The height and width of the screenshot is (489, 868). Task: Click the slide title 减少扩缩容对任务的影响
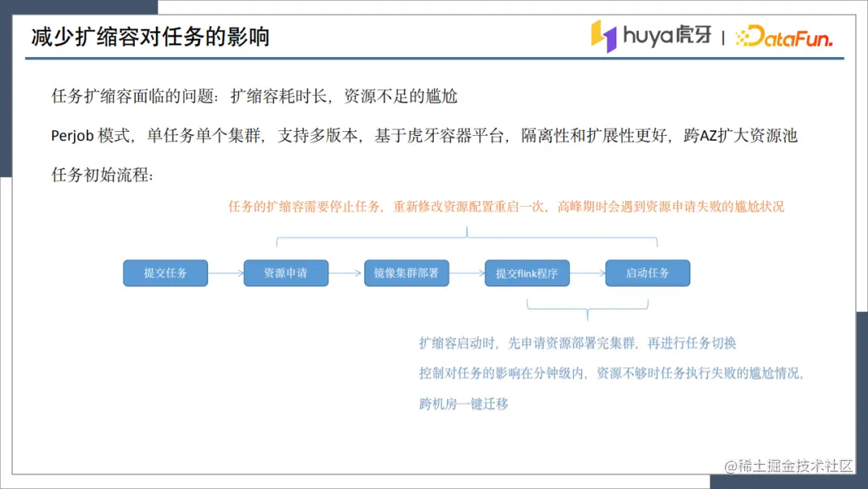[150, 36]
